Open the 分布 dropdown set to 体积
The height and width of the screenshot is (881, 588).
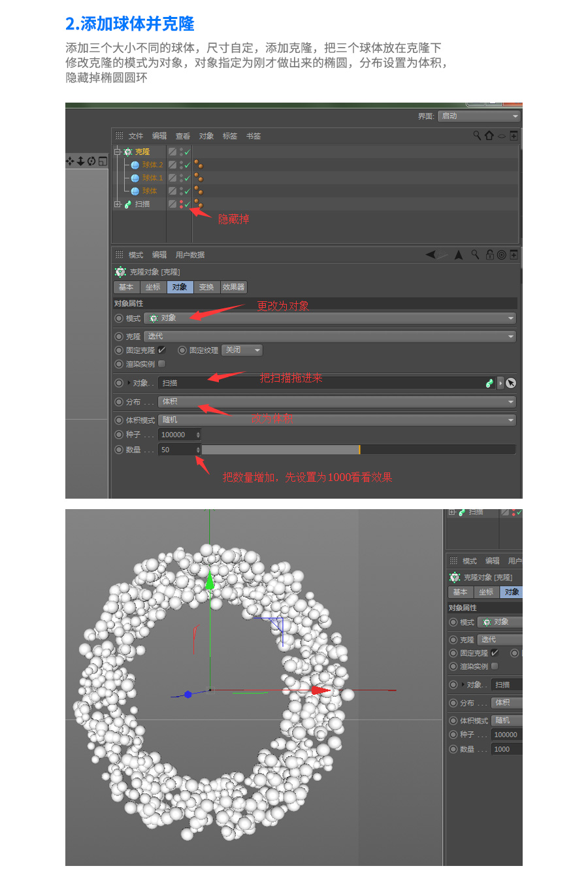(338, 402)
